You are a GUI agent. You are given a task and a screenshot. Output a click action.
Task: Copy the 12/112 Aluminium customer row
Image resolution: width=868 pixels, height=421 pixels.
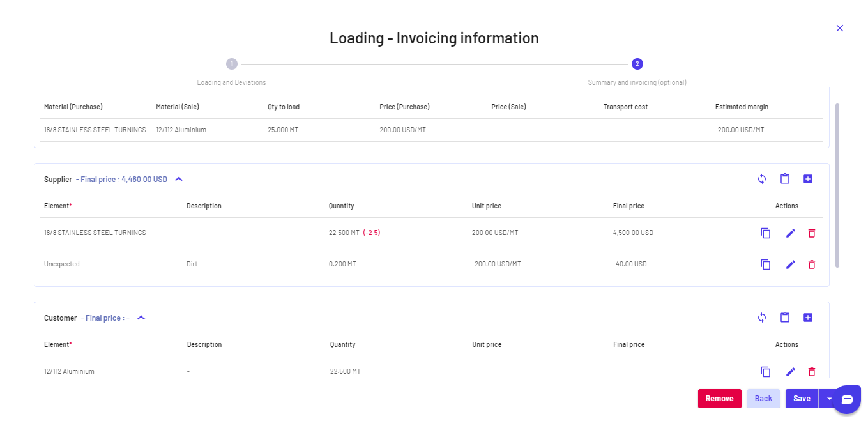(x=766, y=372)
